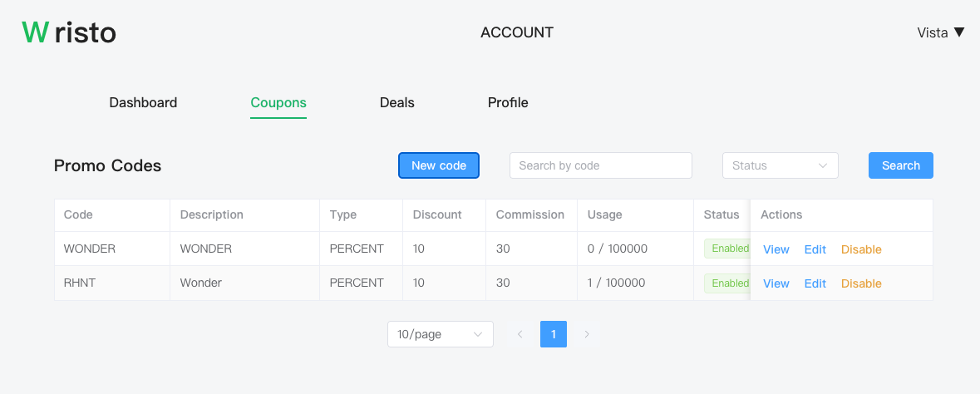View the RHNT promo code
This screenshot has width=980, height=394.
[776, 283]
